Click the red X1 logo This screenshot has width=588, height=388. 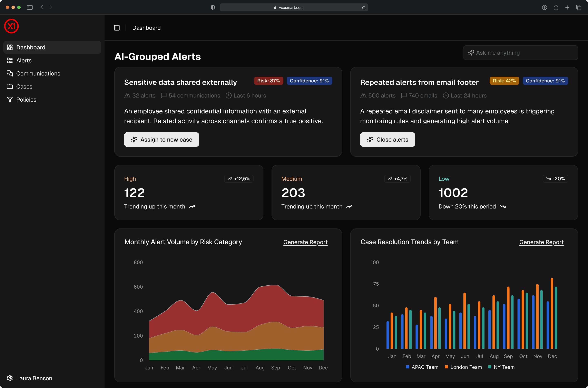coord(11,26)
